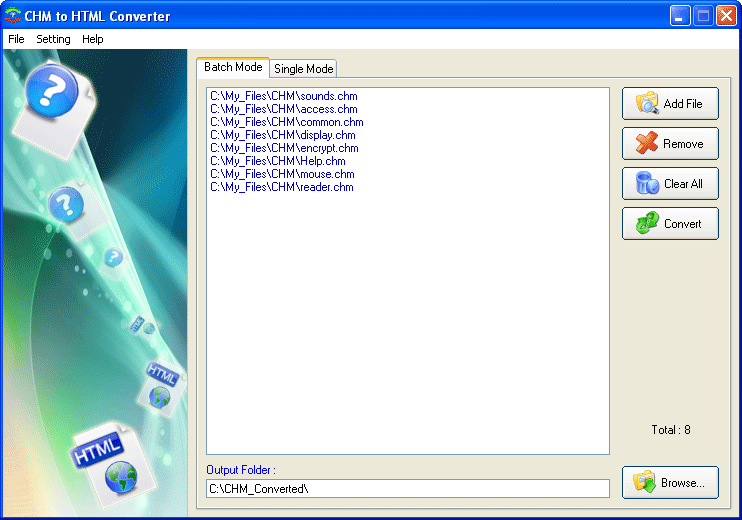Screen dimensions: 742x520
Task: Click the red X Remove icon
Action: point(647,143)
